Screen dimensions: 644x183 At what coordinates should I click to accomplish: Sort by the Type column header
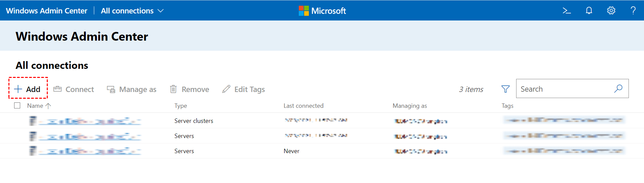click(181, 106)
